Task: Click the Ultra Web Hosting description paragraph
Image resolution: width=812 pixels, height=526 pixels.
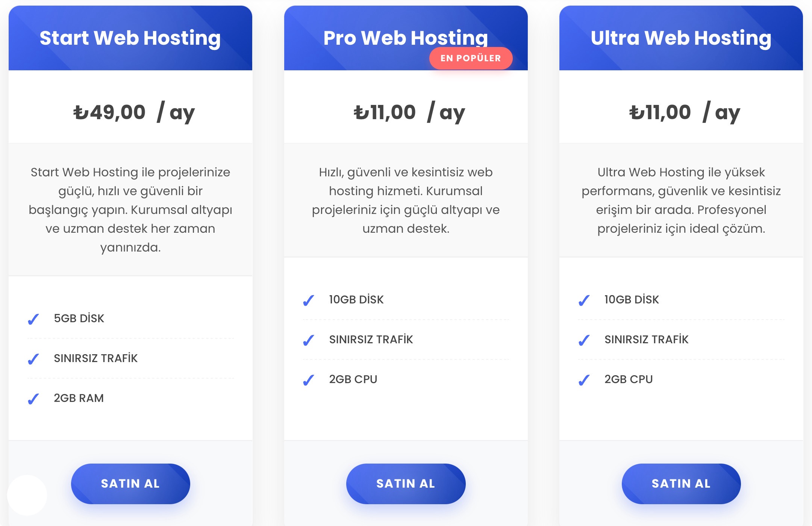Action: 681,200
